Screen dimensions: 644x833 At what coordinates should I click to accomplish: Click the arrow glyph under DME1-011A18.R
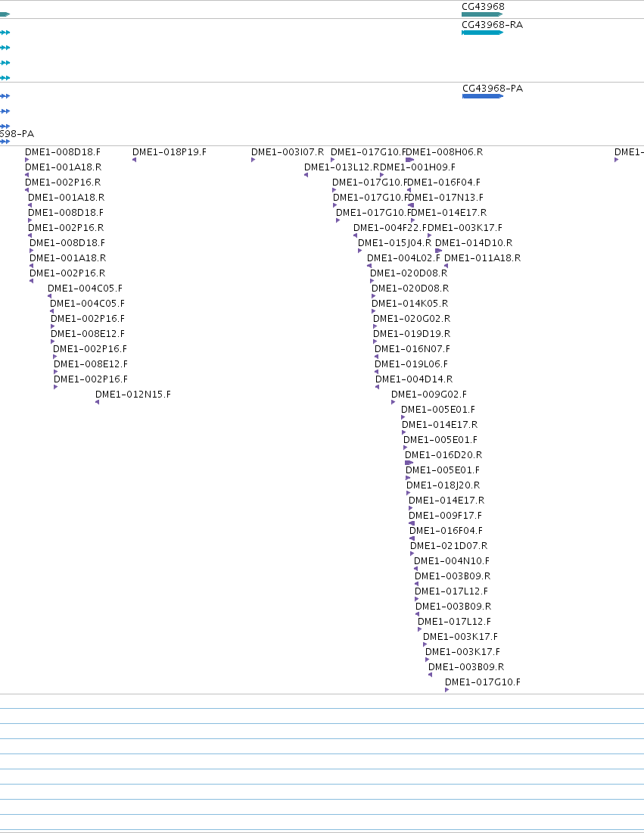tap(446, 266)
